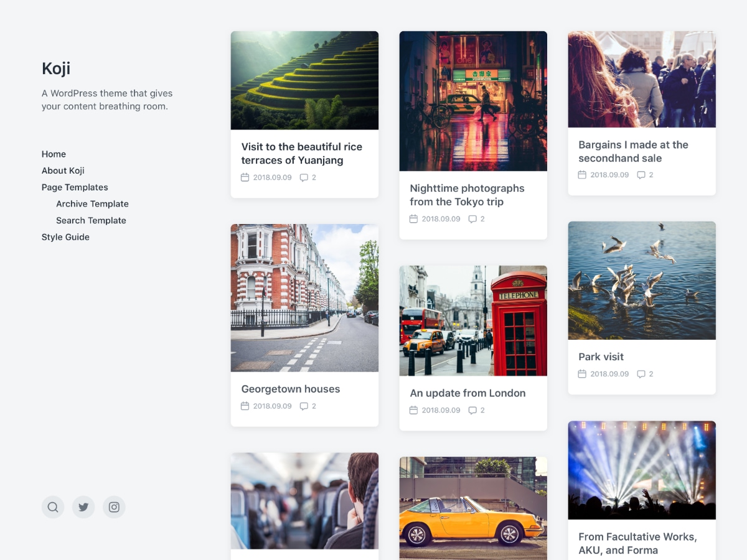Click the comment count on the Tokyo trip post
This screenshot has width=747, height=560.
click(482, 218)
